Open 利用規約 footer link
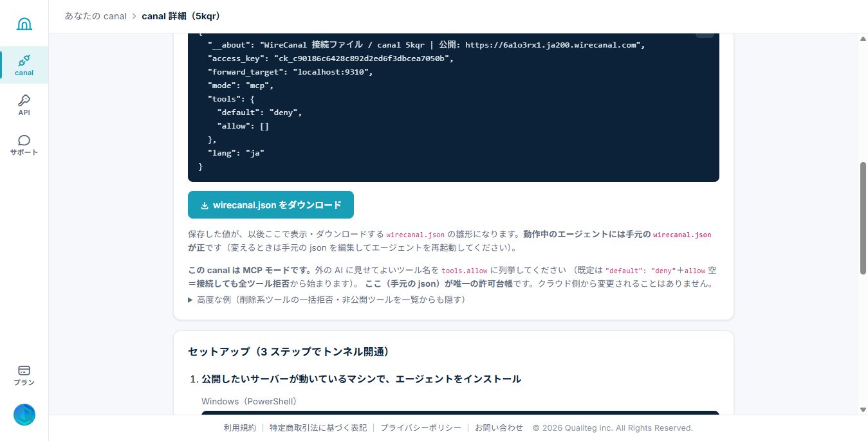 click(239, 428)
